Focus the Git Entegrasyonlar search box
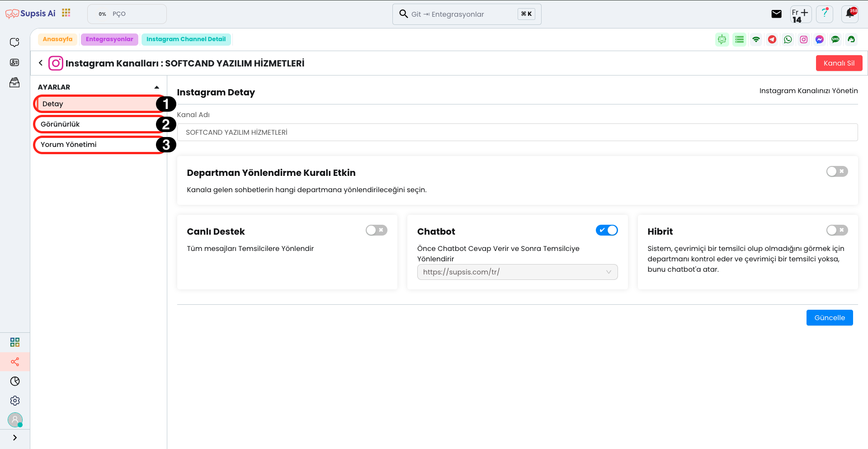The height and width of the screenshot is (449, 868). tap(467, 14)
